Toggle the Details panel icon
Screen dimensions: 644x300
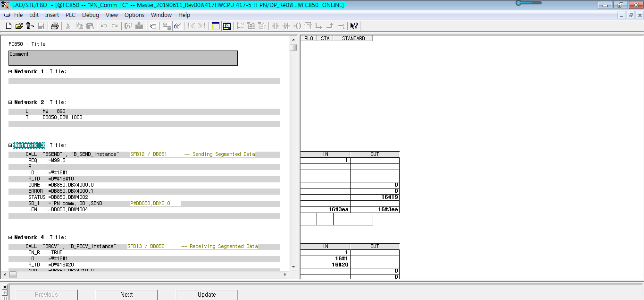(226, 26)
